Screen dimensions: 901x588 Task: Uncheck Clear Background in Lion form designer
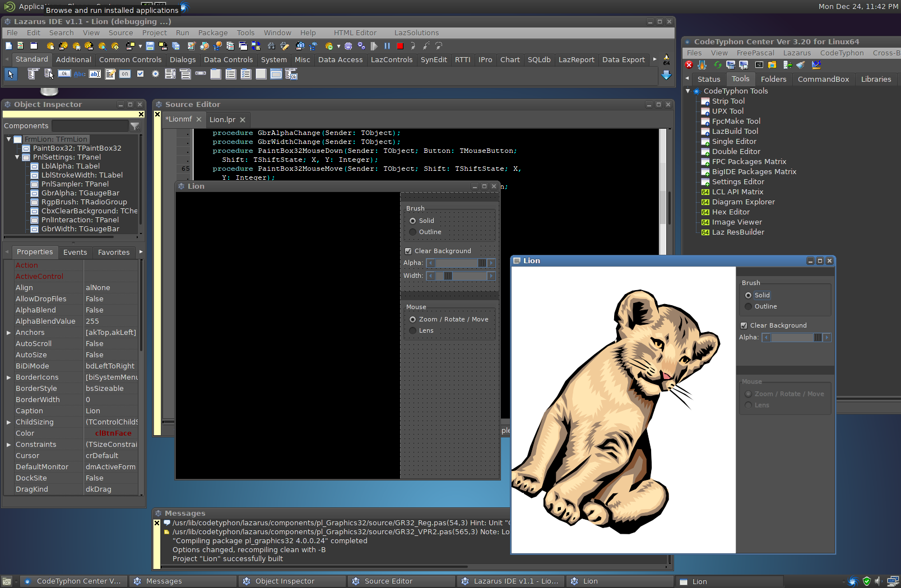point(408,251)
